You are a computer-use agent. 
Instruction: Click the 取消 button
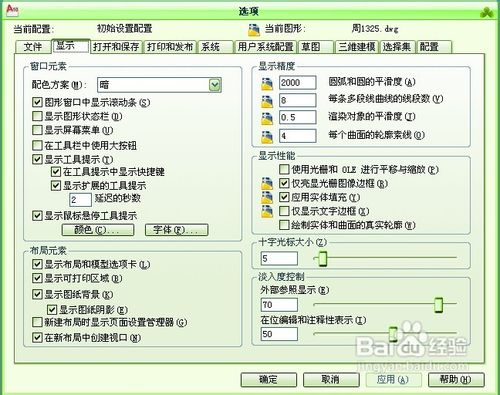[x=331, y=380]
